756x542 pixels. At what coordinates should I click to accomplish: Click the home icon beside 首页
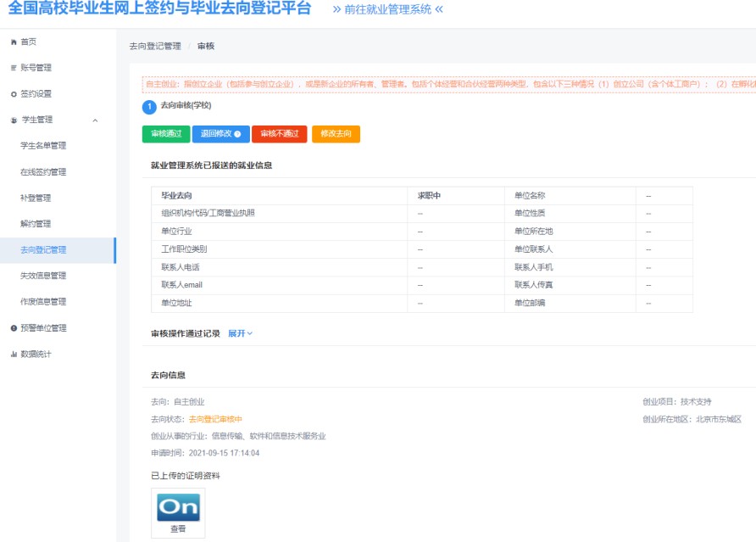click(13, 42)
